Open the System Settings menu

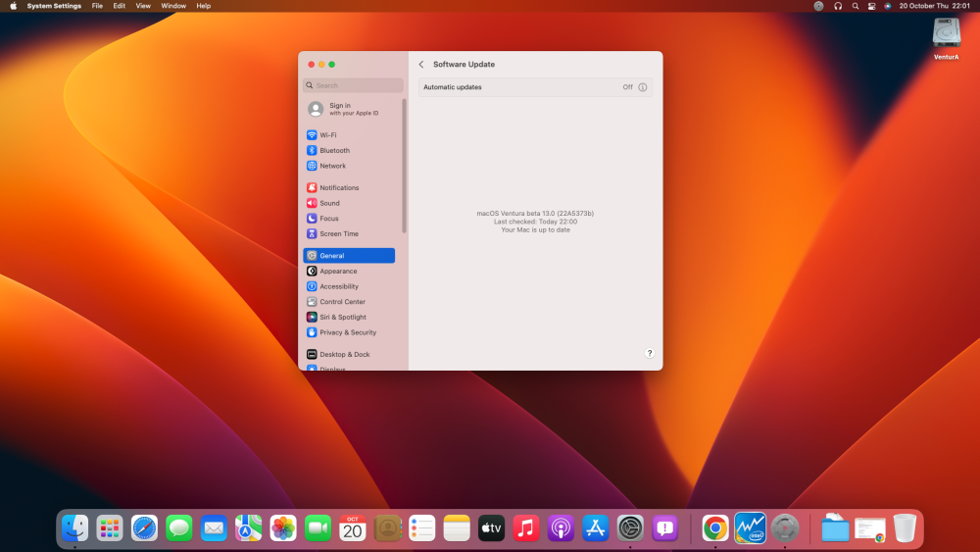pyautogui.click(x=54, y=6)
